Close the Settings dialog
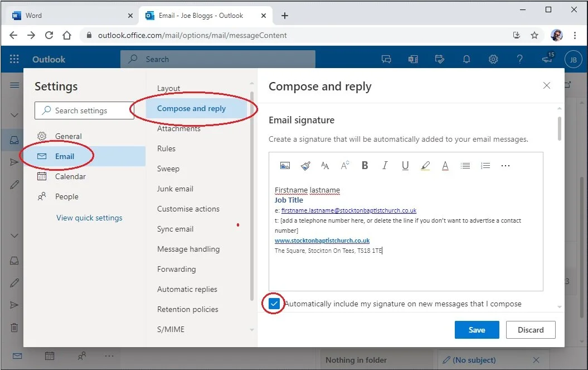The width and height of the screenshot is (588, 370). 547,85
